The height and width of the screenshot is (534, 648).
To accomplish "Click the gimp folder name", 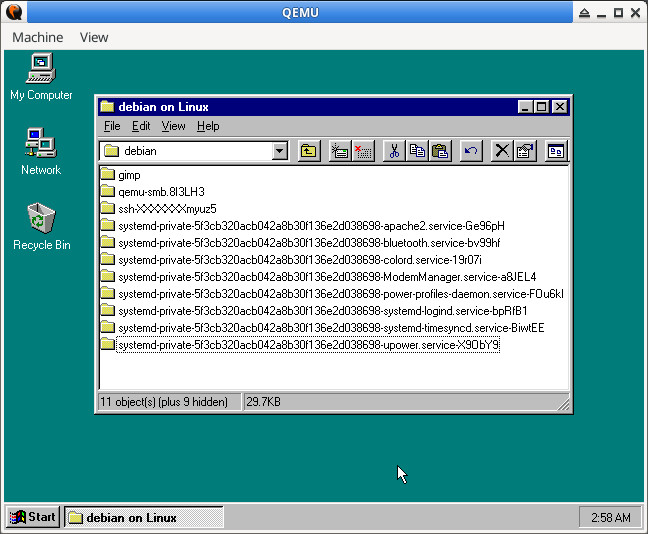I will click(x=129, y=175).
